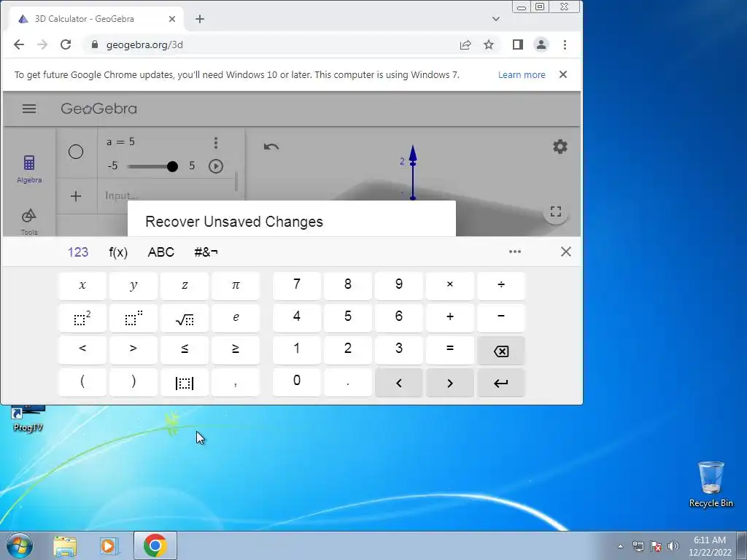Dismiss the Chrome update notification bar
This screenshot has width=747, height=560.
click(x=563, y=74)
